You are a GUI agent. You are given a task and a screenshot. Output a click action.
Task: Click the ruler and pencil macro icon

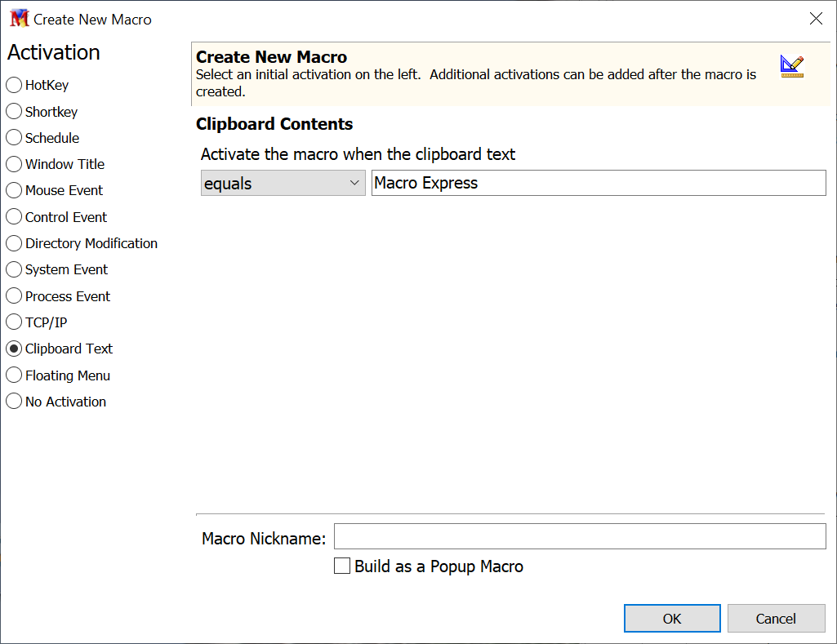click(x=791, y=66)
